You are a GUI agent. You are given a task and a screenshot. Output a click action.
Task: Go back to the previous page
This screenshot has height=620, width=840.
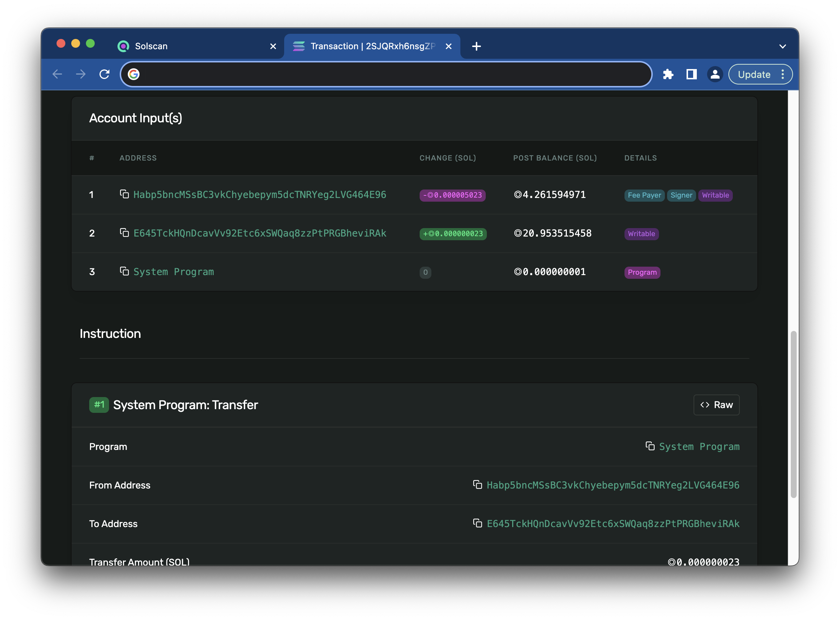(x=57, y=74)
